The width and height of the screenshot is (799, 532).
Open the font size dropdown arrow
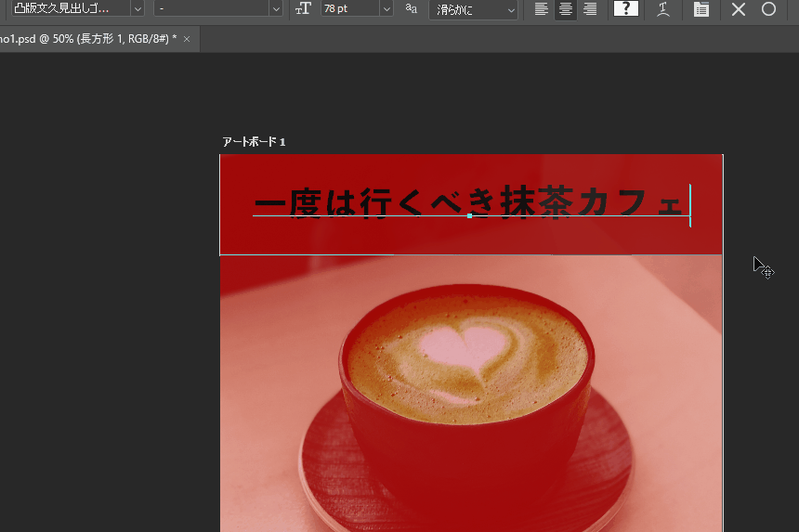(x=386, y=8)
